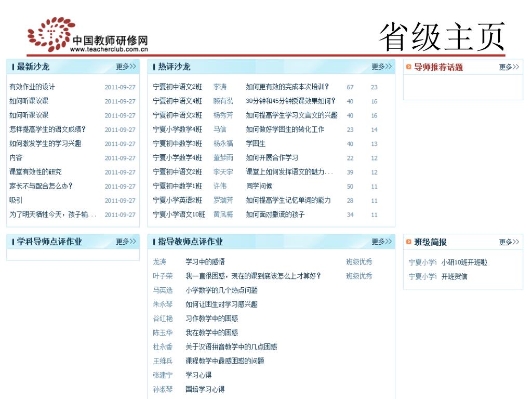The image size is (532, 399).
Task: Open 更多>> in 班级简报 panel
Action: point(509,242)
